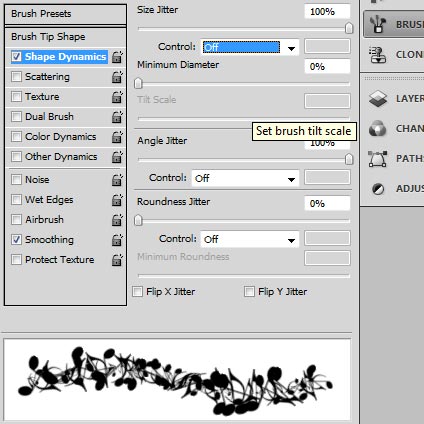The image size is (424, 424).
Task: Select the Shape Dynamics label
Action: click(x=66, y=57)
